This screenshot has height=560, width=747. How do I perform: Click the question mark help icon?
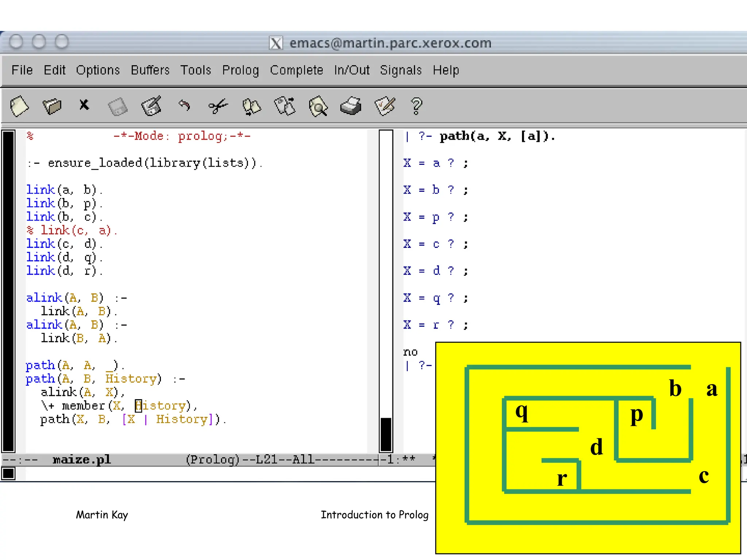click(x=417, y=106)
